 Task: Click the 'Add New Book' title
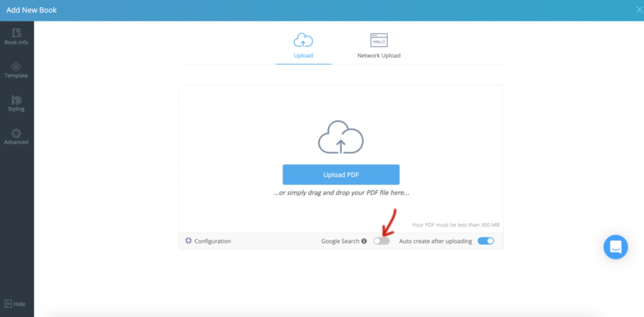point(31,10)
